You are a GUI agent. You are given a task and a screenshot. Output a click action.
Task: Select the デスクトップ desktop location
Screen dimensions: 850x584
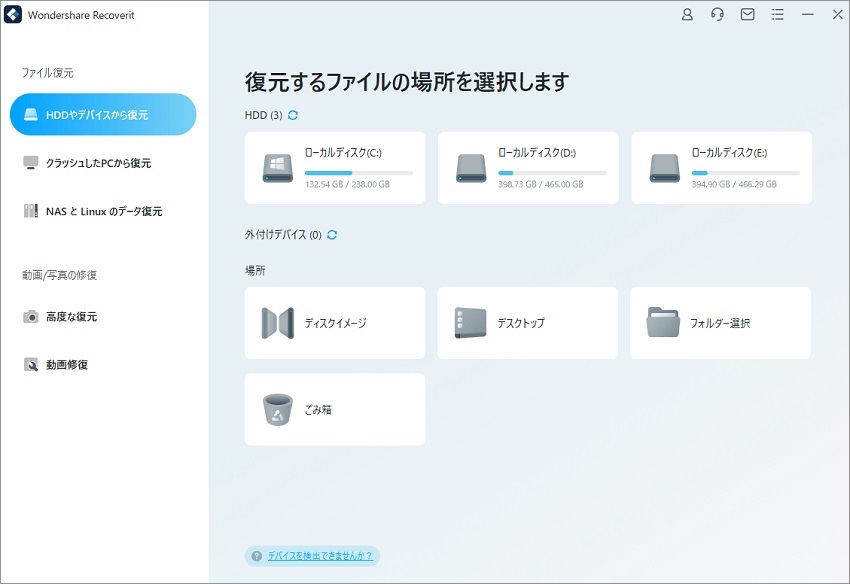tap(527, 323)
